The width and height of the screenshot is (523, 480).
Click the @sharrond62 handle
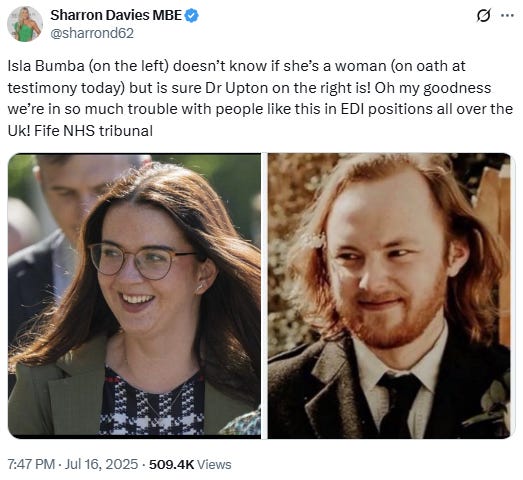click(92, 33)
